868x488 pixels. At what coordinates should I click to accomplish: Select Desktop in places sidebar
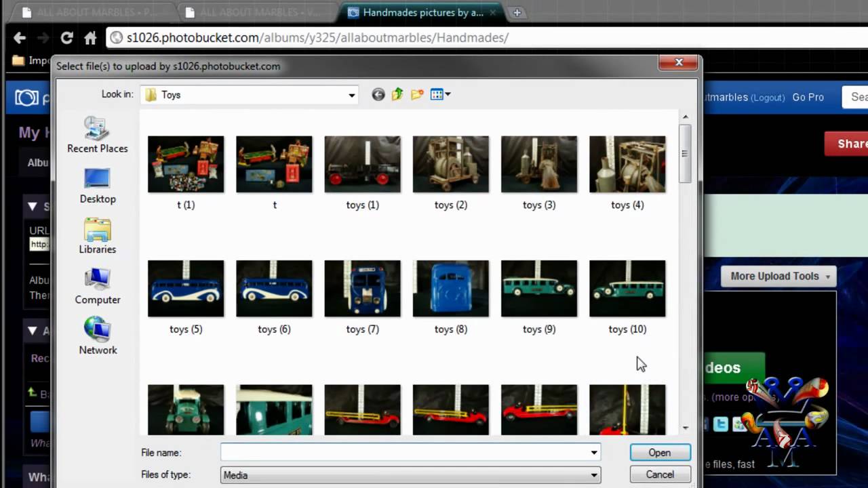[97, 186]
